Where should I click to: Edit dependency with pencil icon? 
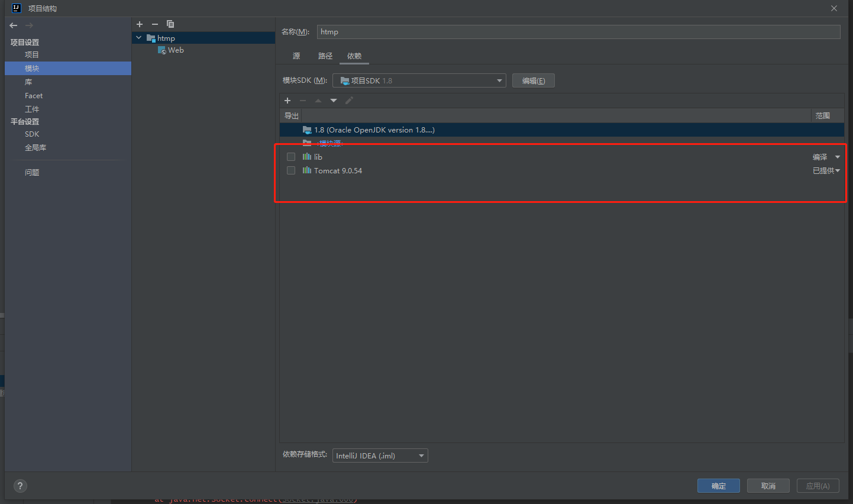(x=349, y=101)
